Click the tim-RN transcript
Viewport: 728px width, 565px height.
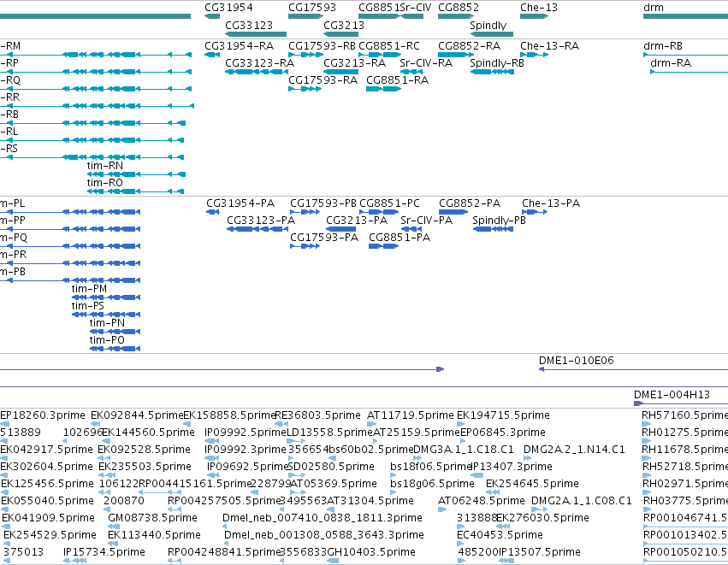pos(136,174)
